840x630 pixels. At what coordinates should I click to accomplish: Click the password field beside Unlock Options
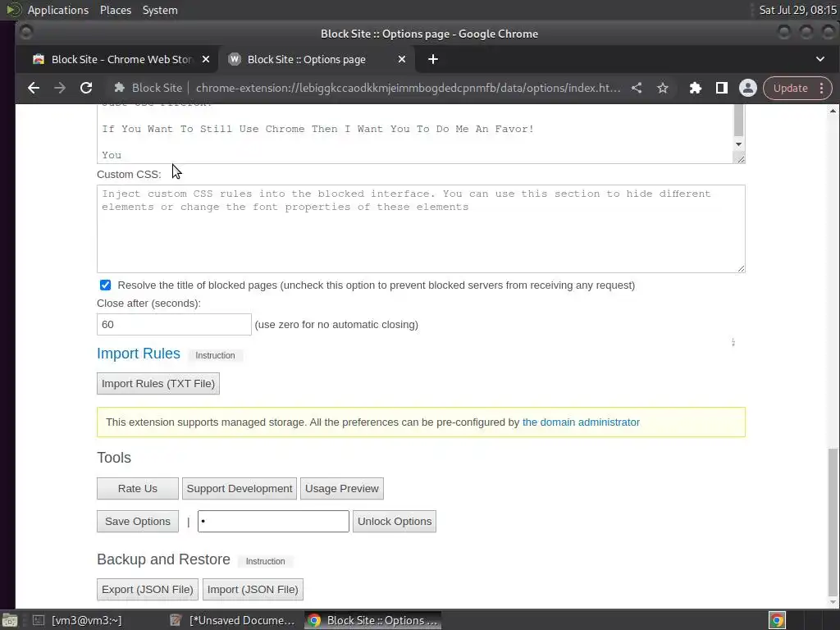pos(273,521)
